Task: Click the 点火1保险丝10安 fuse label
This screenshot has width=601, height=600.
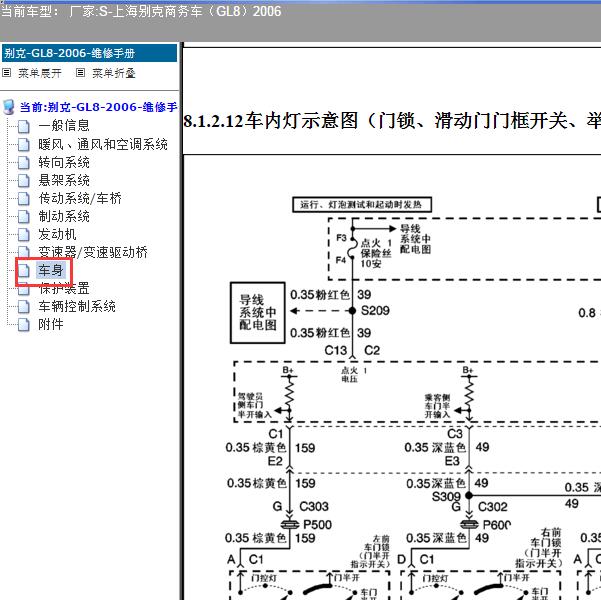Action: click(x=376, y=253)
